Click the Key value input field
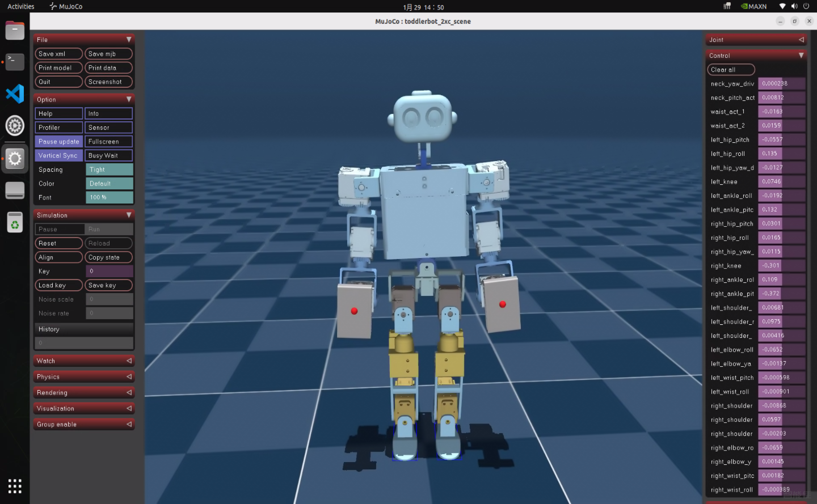 109,271
